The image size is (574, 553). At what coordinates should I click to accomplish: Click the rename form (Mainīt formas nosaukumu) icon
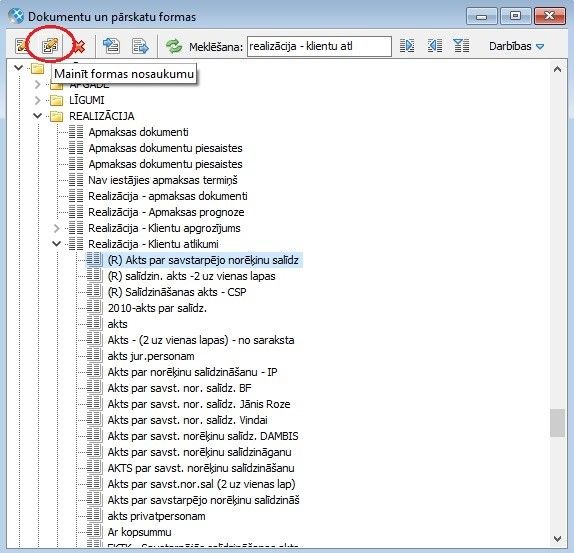coord(50,46)
